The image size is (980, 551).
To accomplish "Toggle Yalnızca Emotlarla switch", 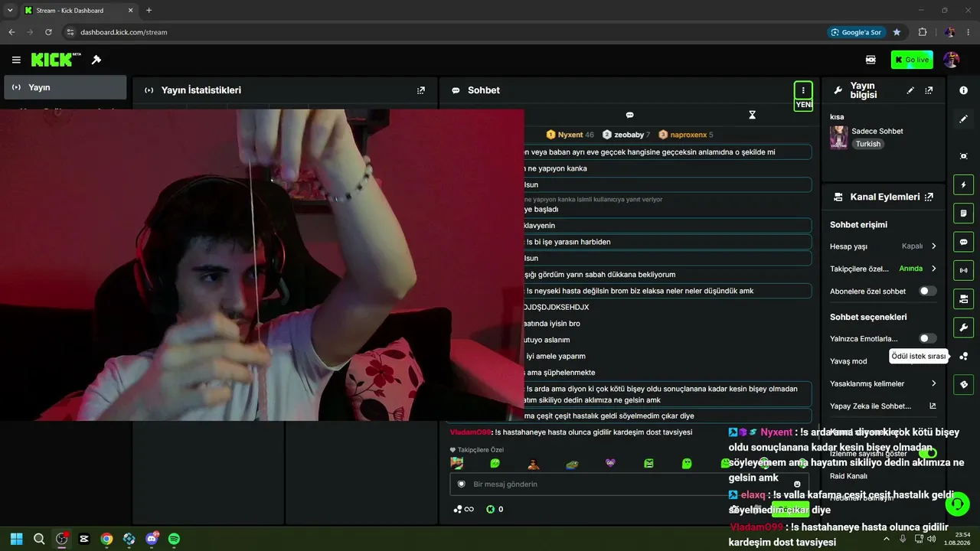I will pyautogui.click(x=927, y=338).
